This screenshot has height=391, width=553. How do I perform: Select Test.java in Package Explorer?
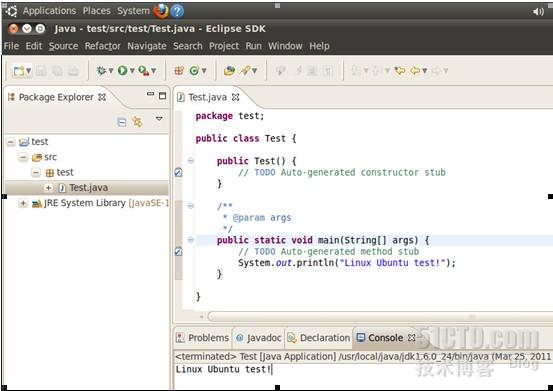click(x=89, y=188)
